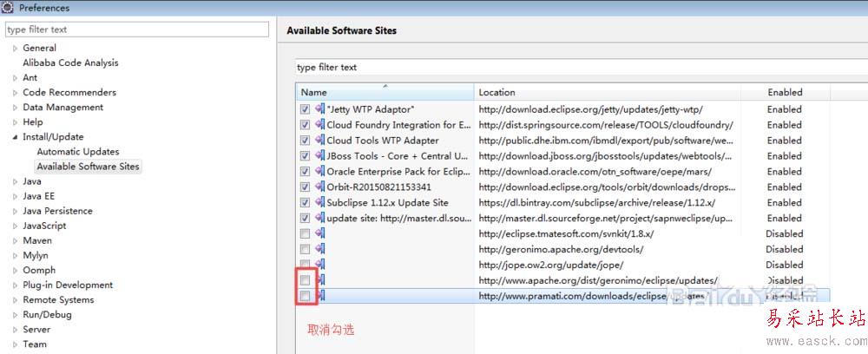Enable the pramati.com update site checkbox
The width and height of the screenshot is (868, 354).
[x=305, y=296]
